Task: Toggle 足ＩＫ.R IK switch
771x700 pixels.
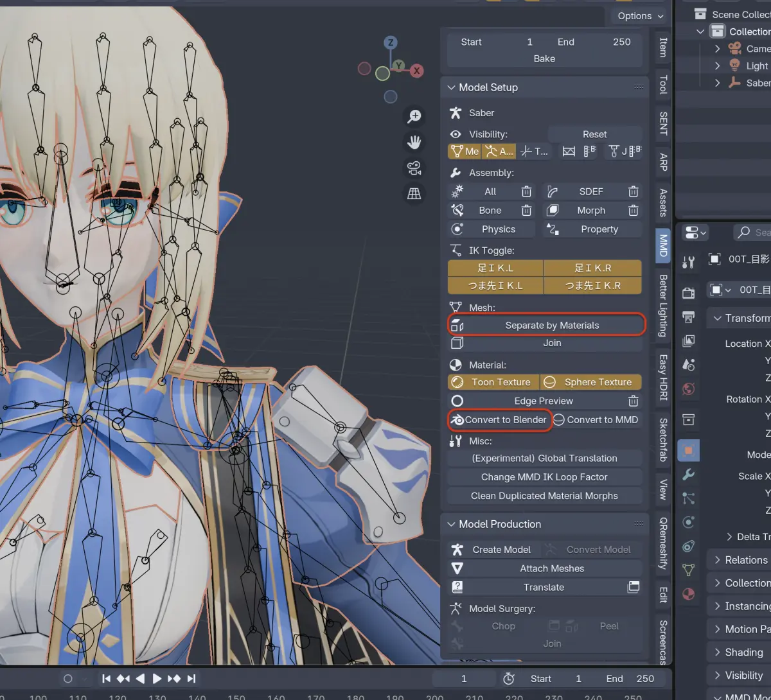Action: [x=592, y=268]
